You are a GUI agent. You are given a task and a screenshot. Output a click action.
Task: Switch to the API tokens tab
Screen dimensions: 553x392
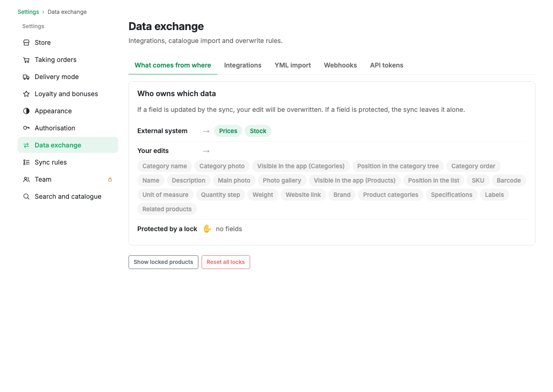click(387, 65)
